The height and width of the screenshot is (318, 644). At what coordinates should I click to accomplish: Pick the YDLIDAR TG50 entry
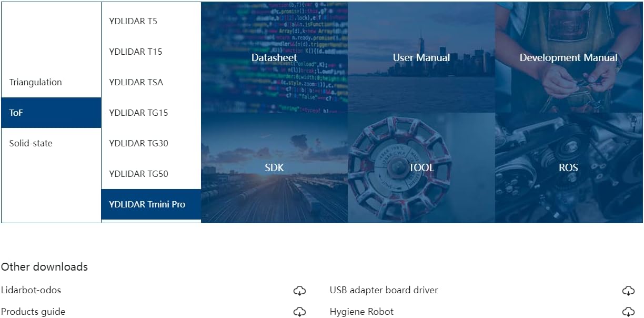point(138,174)
